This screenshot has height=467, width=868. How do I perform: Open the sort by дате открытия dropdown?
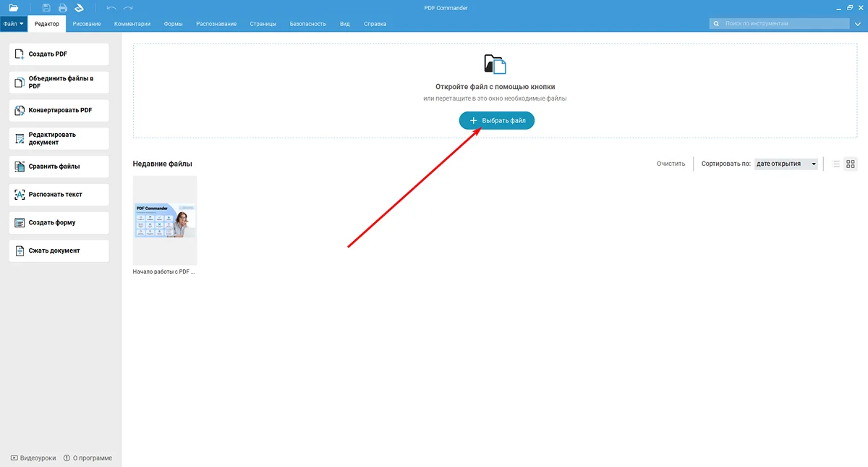point(786,164)
